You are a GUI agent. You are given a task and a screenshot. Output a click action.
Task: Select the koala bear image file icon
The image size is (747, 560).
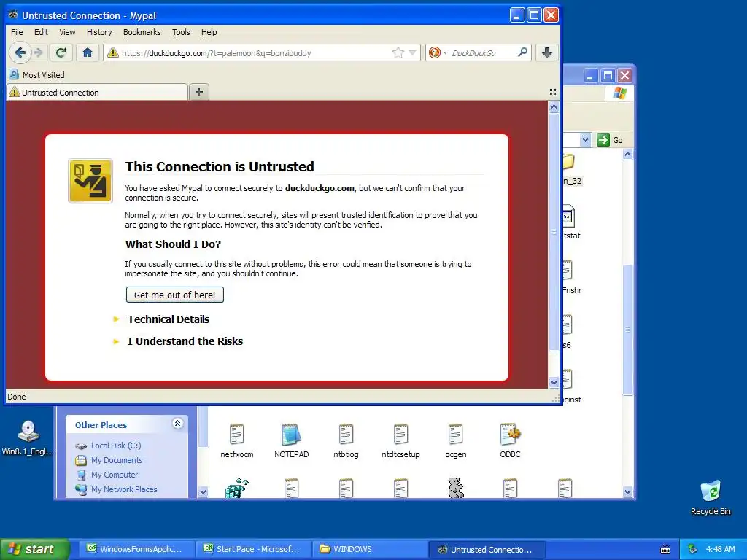(456, 488)
